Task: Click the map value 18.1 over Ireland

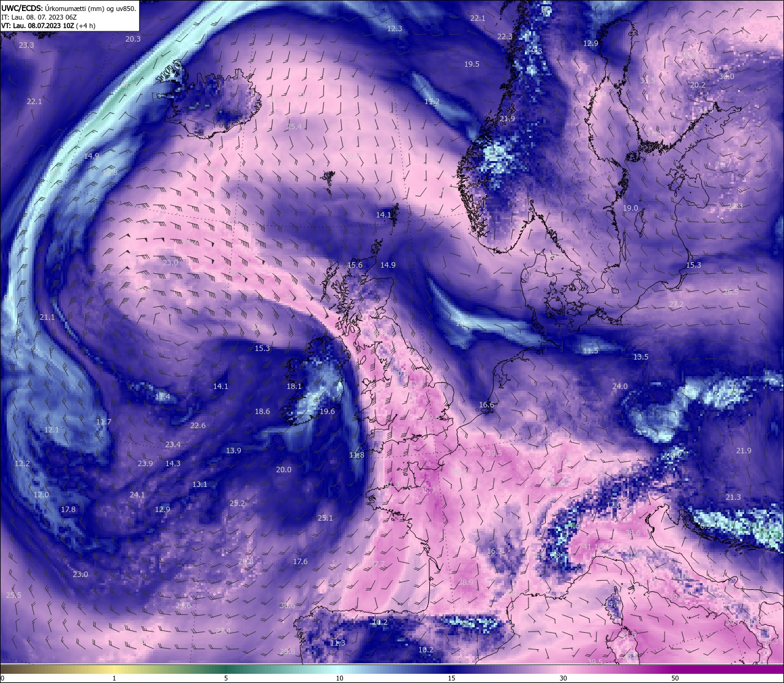Action: pos(294,387)
